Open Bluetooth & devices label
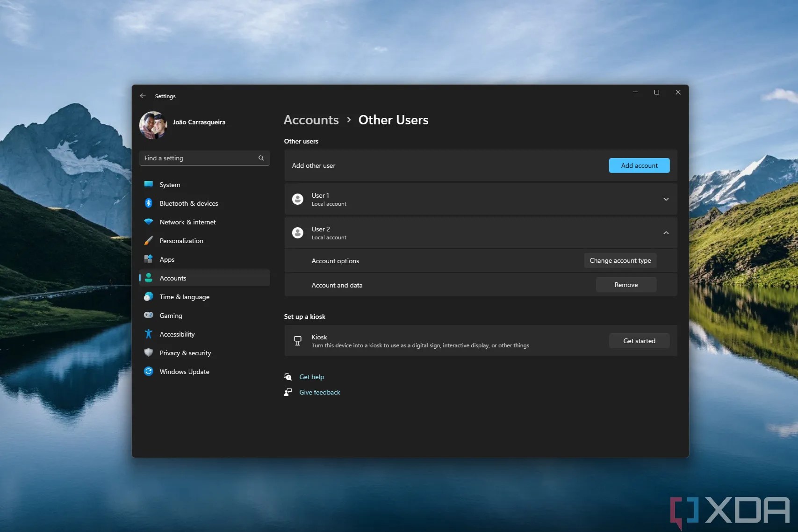Image resolution: width=798 pixels, height=532 pixels. 189,203
